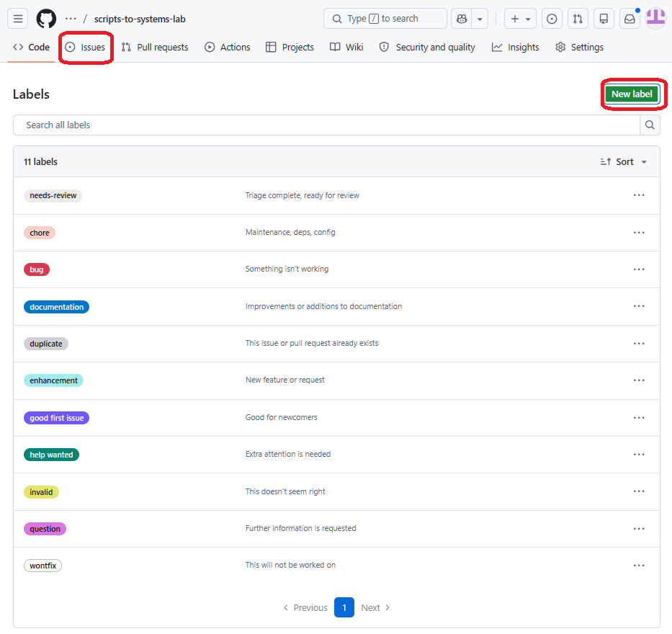Click the documentation label
The height and width of the screenshot is (634, 672).
pyautogui.click(x=57, y=307)
